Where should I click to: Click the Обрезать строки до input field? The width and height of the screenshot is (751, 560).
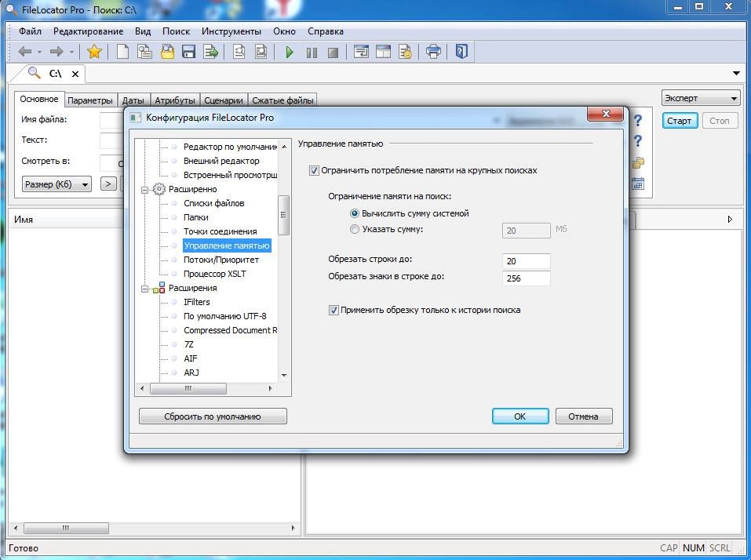(x=527, y=261)
